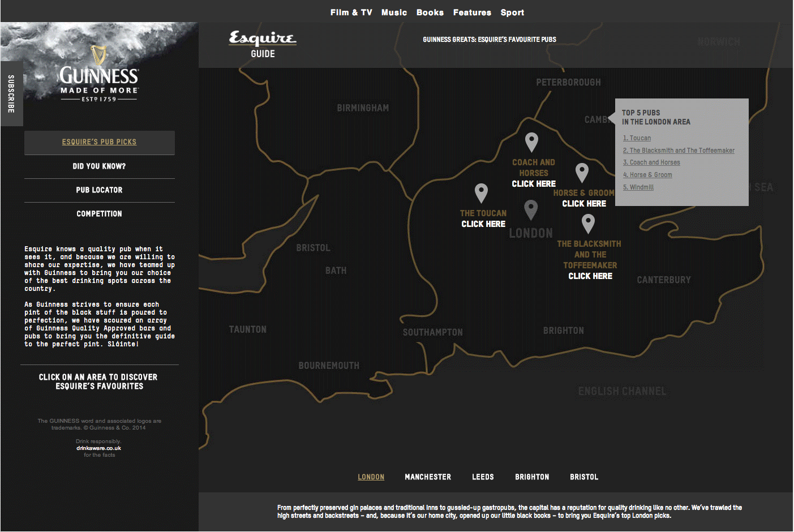794x532 pixels.
Task: Click the Peterborough label on the map
Action: (x=568, y=83)
